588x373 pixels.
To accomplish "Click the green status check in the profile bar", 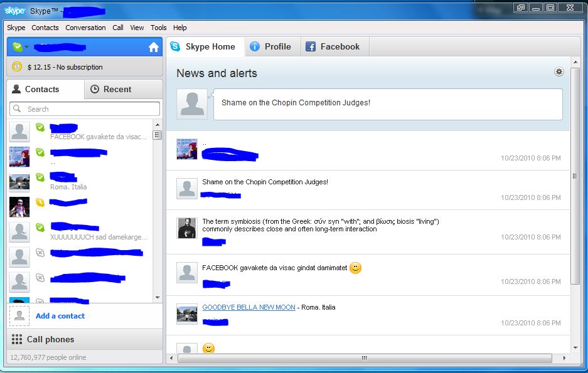I will coord(17,47).
